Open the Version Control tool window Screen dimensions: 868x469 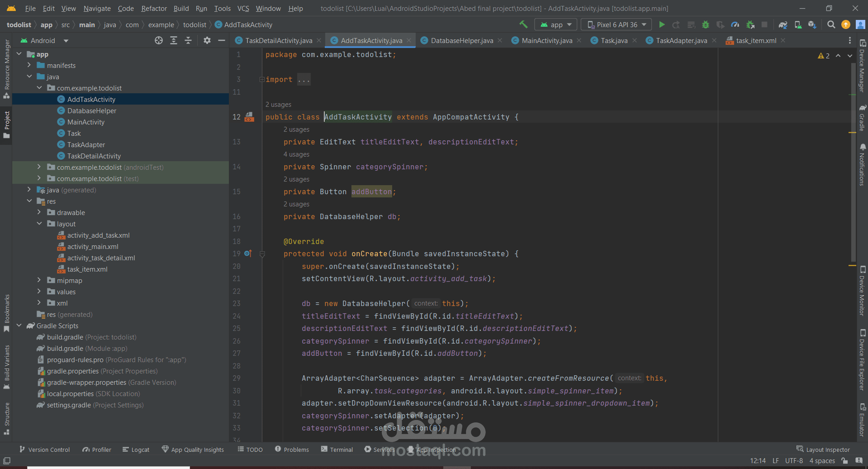click(44, 450)
